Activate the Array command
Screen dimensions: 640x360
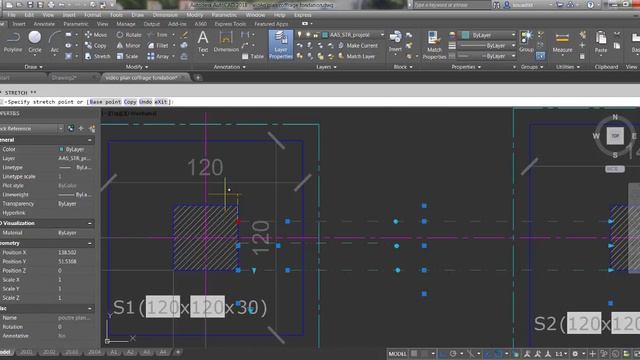click(x=158, y=56)
